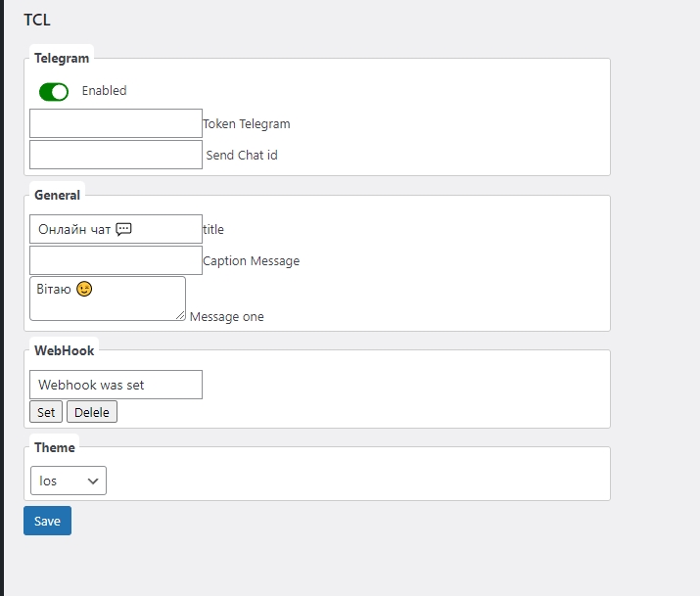Click the General section legend
700x596 pixels.
[x=57, y=195]
